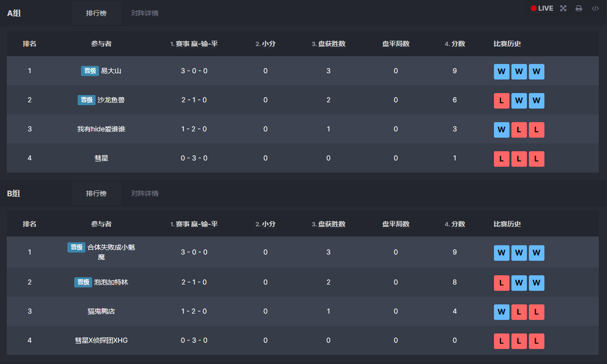Open B组 对阵详情 tab

[x=145, y=193]
